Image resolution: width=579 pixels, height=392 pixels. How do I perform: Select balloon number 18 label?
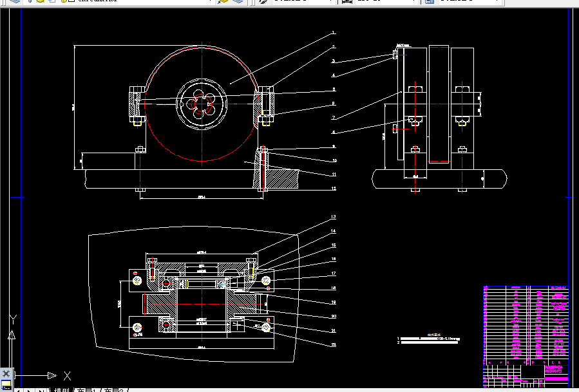coord(334,288)
